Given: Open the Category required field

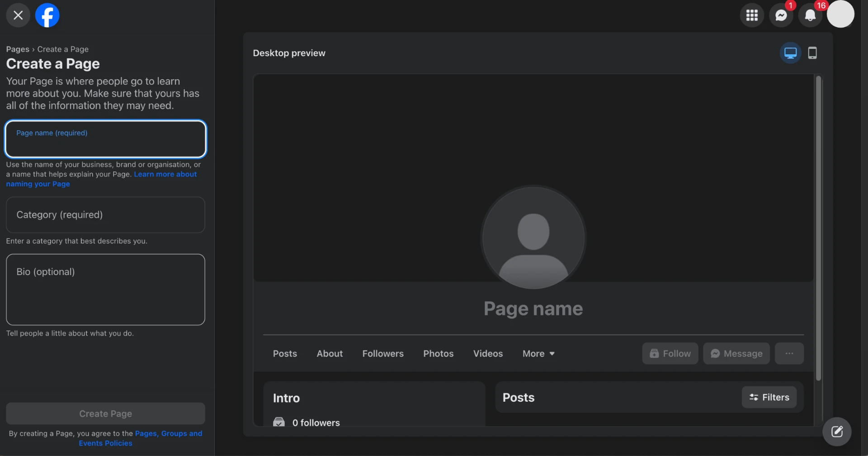Looking at the screenshot, I should (106, 215).
